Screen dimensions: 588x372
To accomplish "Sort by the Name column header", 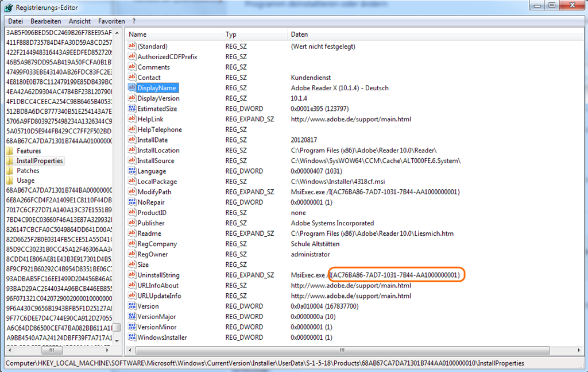I will coord(172,34).
